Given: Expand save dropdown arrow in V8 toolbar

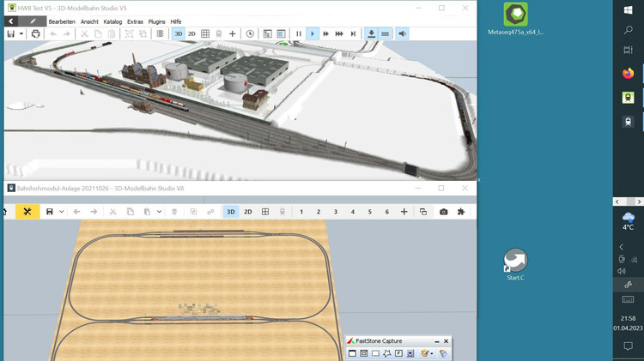Looking at the screenshot, I should click(x=62, y=212).
